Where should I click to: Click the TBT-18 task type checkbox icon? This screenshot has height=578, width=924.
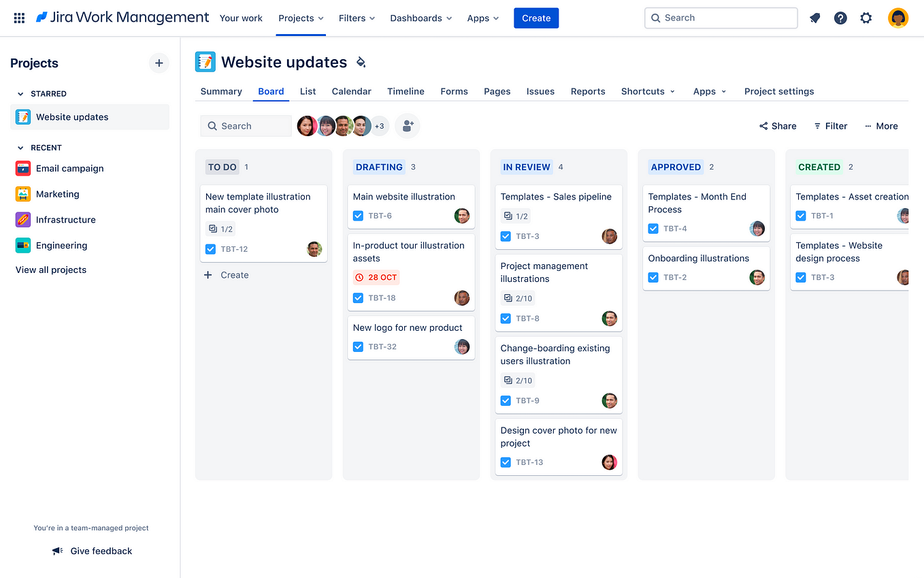pyautogui.click(x=358, y=298)
